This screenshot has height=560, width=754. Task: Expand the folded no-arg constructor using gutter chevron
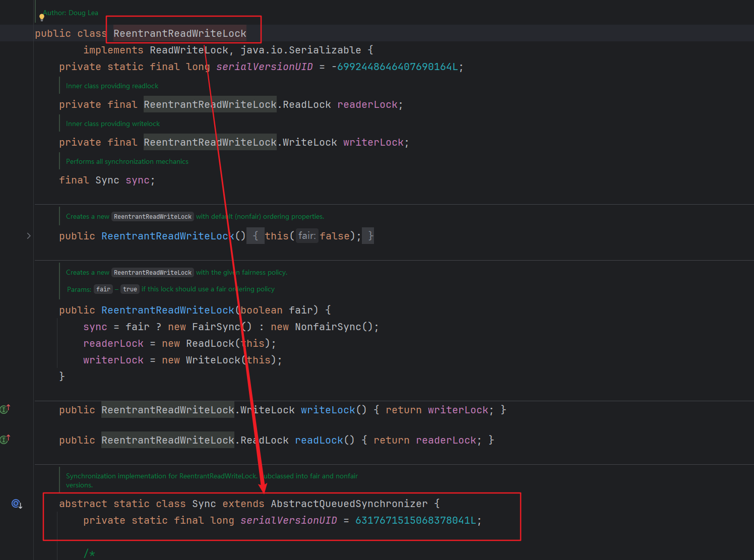point(29,236)
